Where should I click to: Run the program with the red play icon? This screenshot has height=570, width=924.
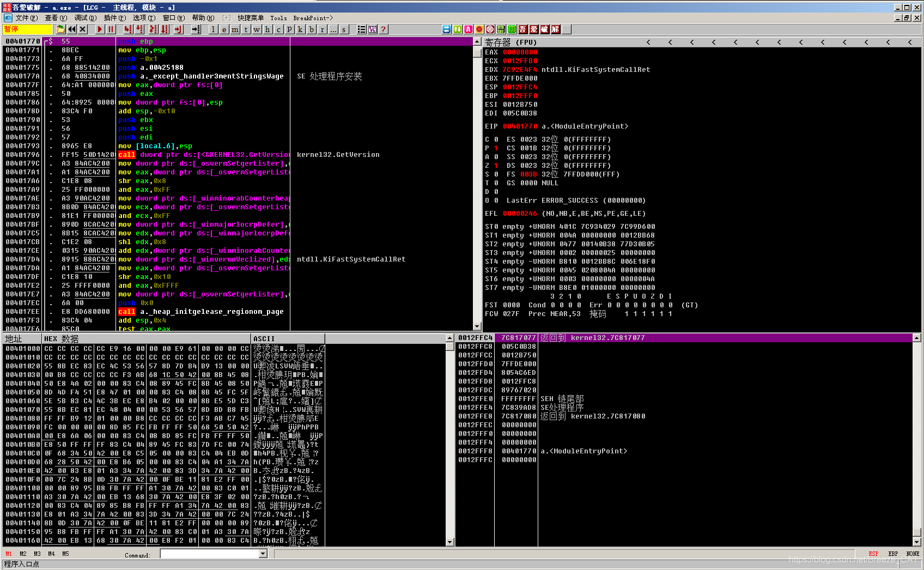point(100,29)
